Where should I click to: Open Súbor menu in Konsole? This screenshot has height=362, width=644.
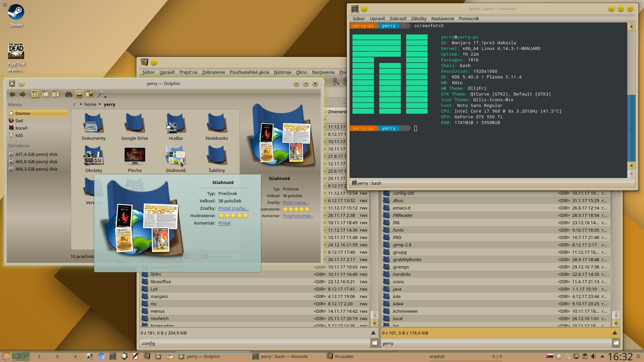point(359,18)
